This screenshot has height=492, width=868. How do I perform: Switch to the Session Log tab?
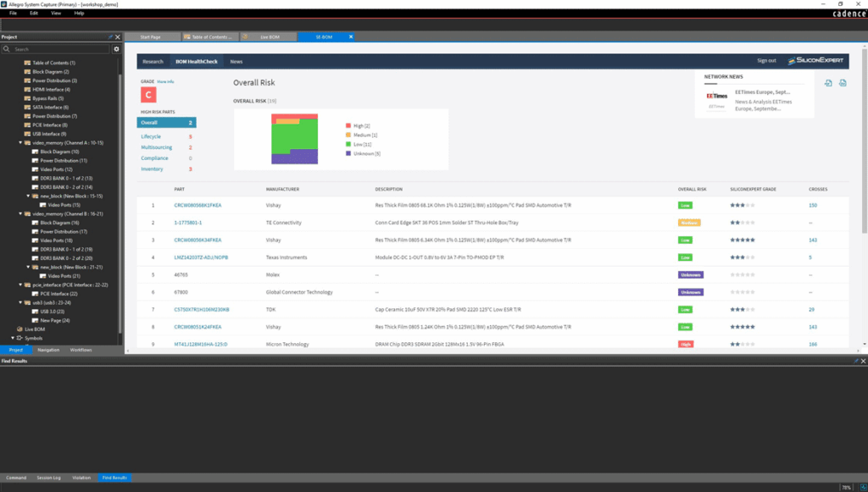50,478
